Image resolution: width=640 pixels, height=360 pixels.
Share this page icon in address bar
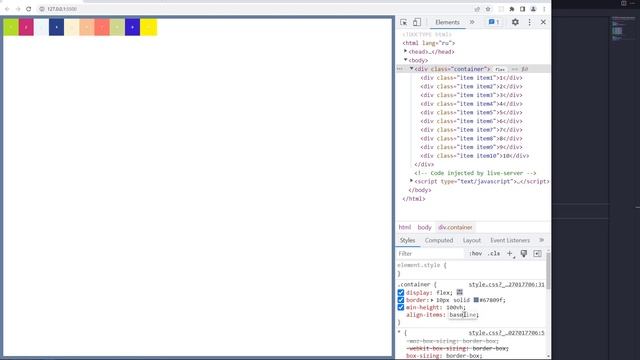477,9
